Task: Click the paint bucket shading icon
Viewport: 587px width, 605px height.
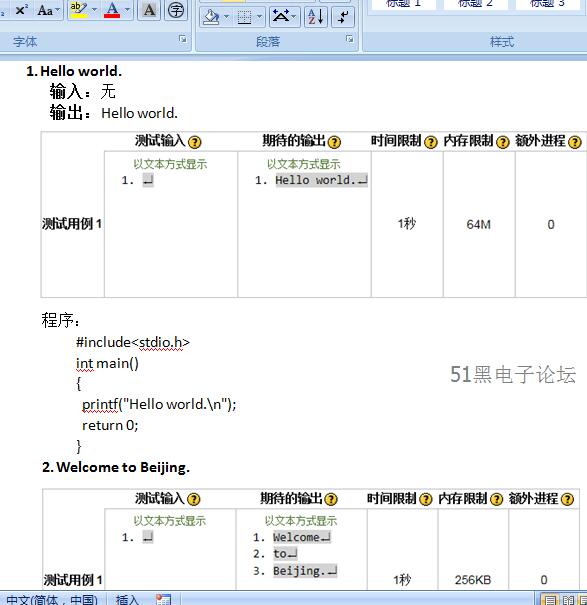Action: click(211, 17)
